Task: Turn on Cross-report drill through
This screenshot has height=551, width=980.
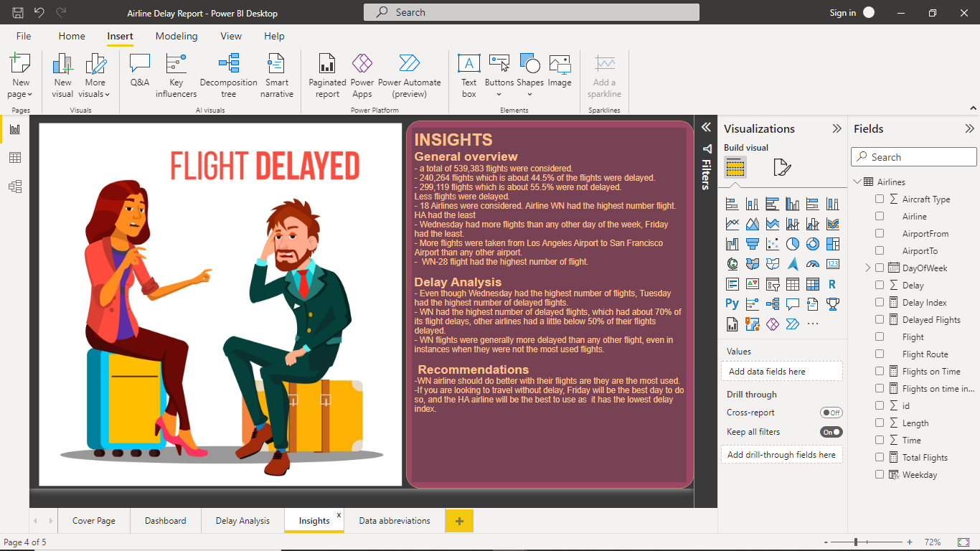Action: point(832,413)
